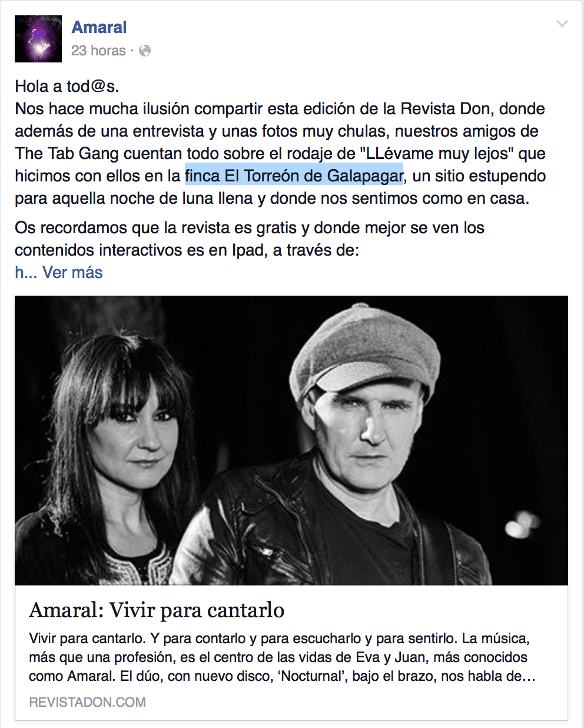The width and height of the screenshot is (584, 728).
Task: Click highlighted text finca El Torreón de Galapagar
Action: (x=294, y=176)
